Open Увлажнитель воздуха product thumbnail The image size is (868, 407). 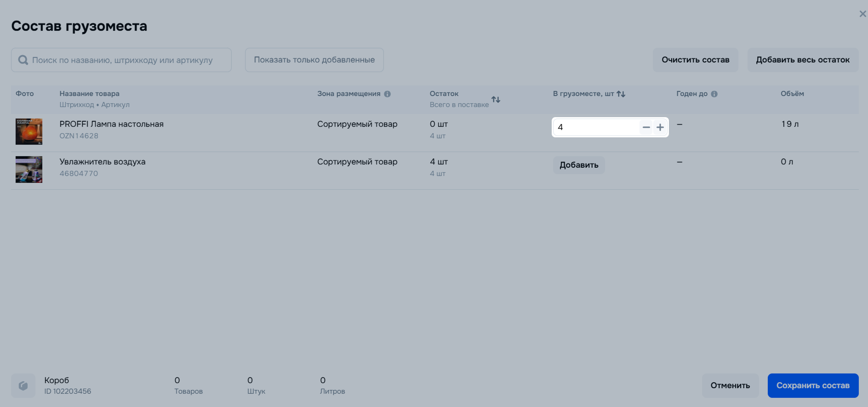[29, 170]
